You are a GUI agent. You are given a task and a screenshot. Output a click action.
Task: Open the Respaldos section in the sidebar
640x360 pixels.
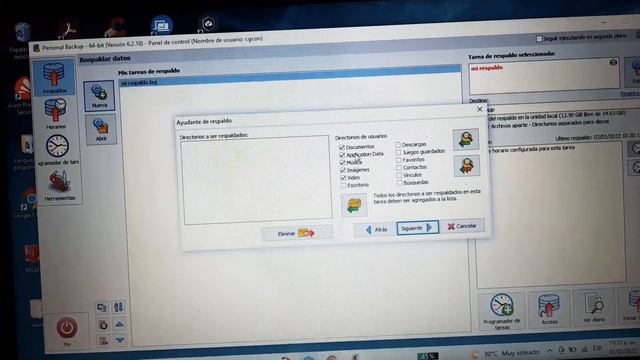tap(54, 78)
